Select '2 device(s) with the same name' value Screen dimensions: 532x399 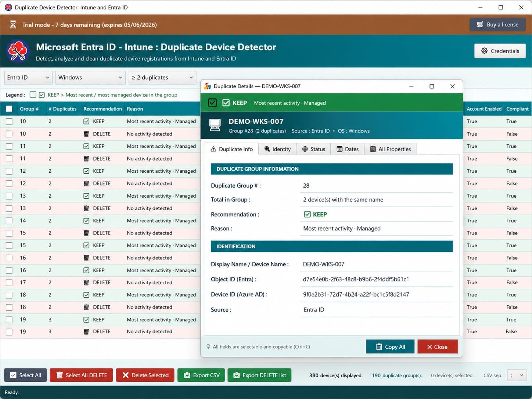click(x=343, y=199)
